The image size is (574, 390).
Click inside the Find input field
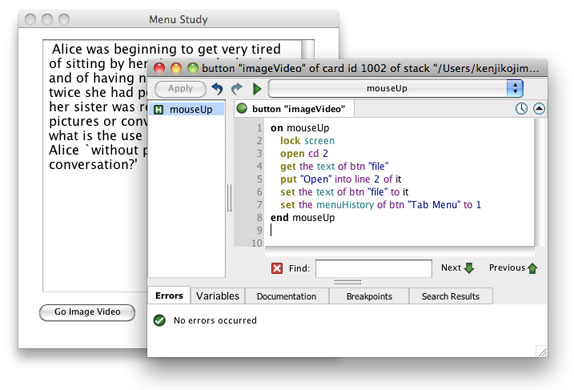(373, 268)
